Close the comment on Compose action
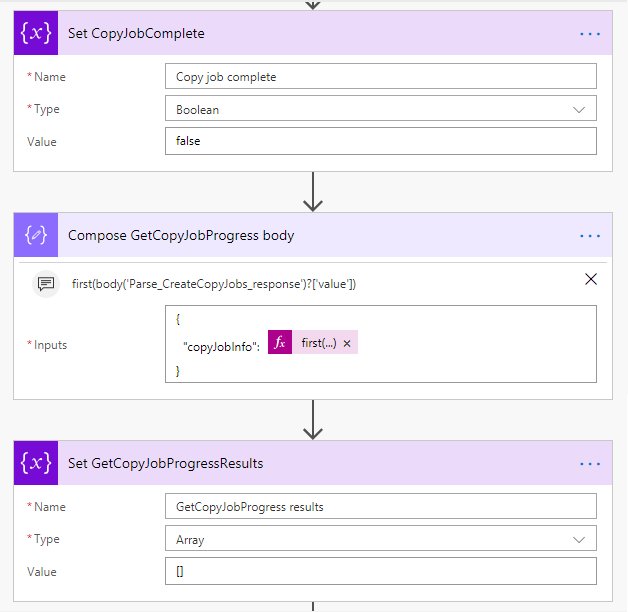 pyautogui.click(x=591, y=279)
